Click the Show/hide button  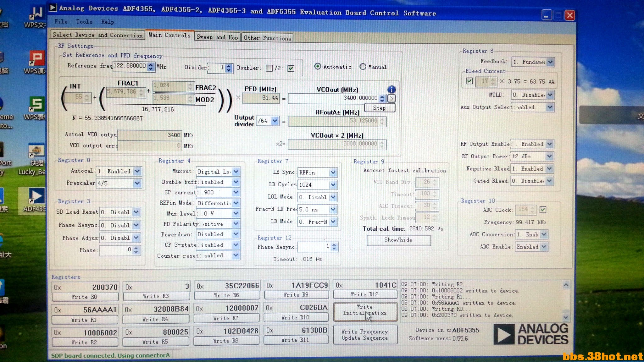pyautogui.click(x=398, y=240)
